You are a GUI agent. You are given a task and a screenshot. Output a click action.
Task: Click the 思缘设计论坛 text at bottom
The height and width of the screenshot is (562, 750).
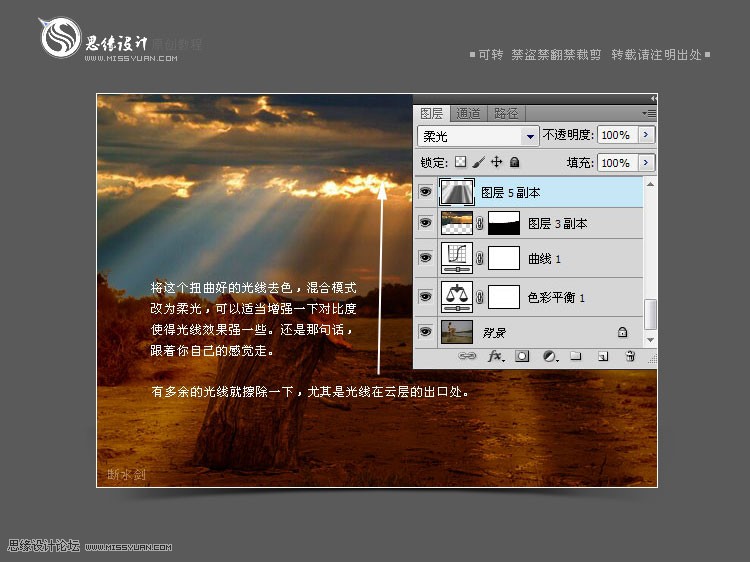44,546
